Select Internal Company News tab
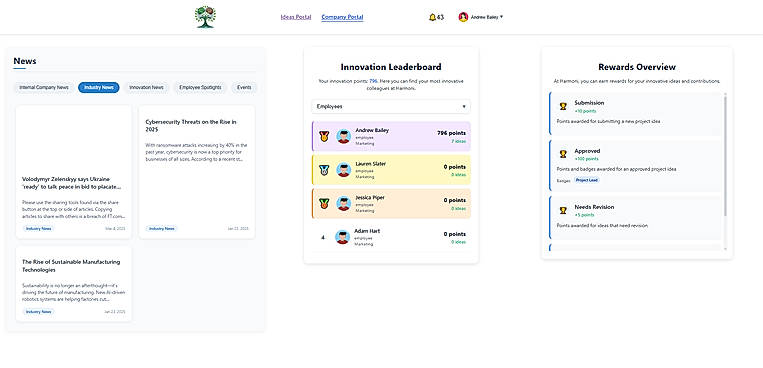This screenshot has height=368, width=763. coord(44,88)
